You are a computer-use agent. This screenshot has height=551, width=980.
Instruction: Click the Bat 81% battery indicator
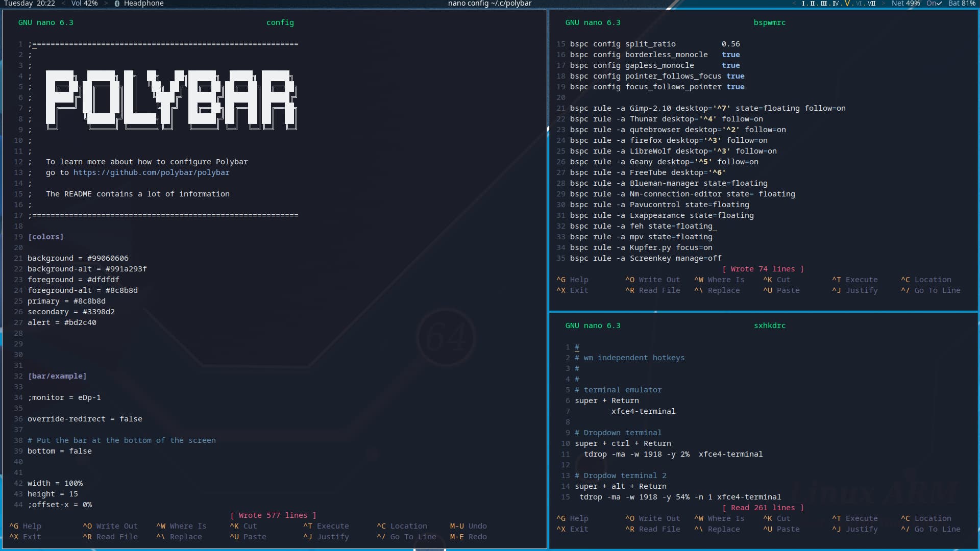962,4
